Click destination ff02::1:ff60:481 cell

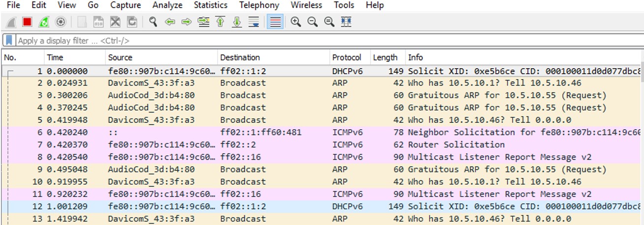[x=261, y=132]
